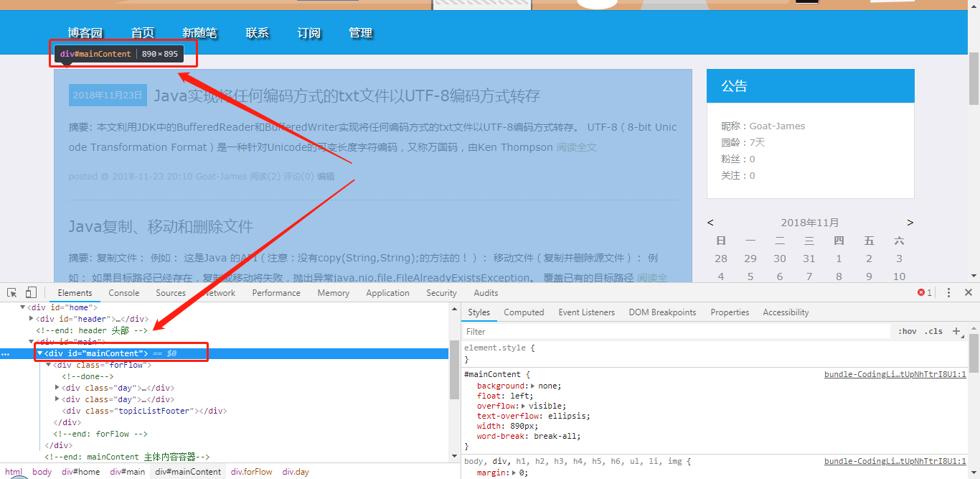This screenshot has height=479, width=980.
Task: Select html in the breadcrumb bar
Action: click(14, 472)
